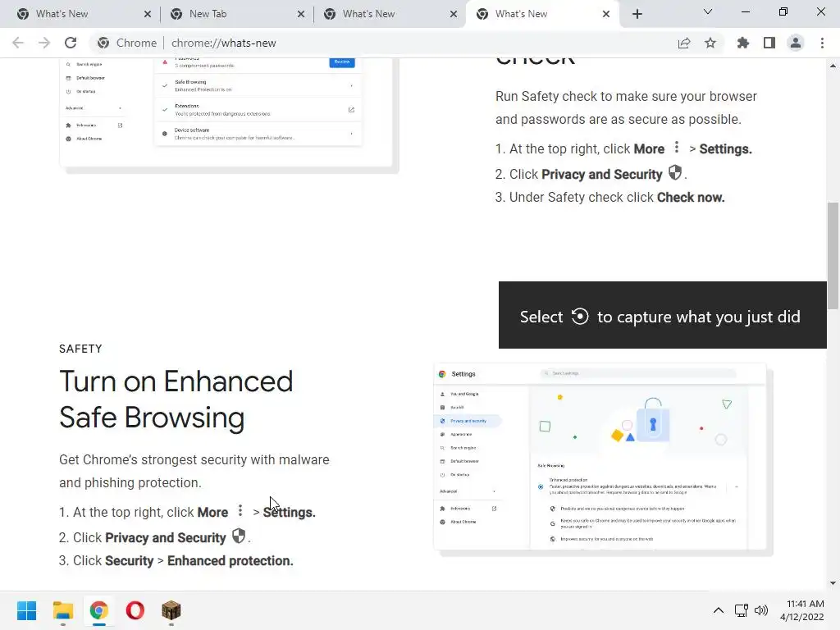Click the scrollbar down arrow
The width and height of the screenshot is (840, 630).
[833, 583]
